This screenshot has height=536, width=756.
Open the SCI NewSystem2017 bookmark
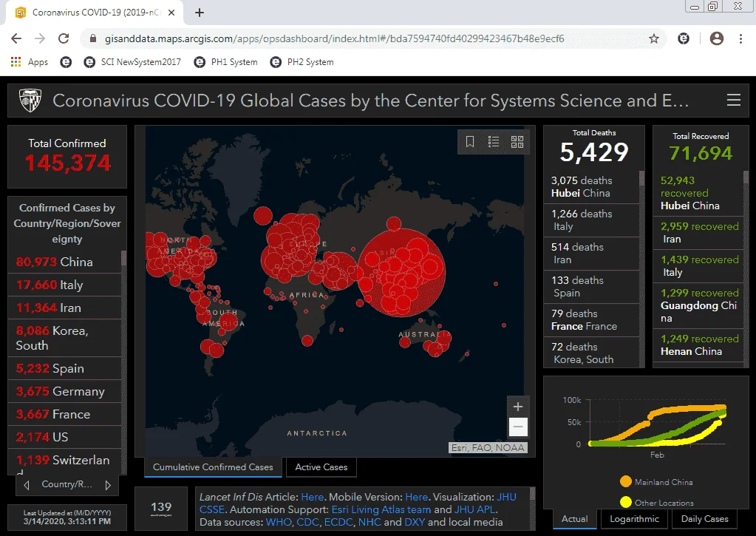(x=132, y=62)
